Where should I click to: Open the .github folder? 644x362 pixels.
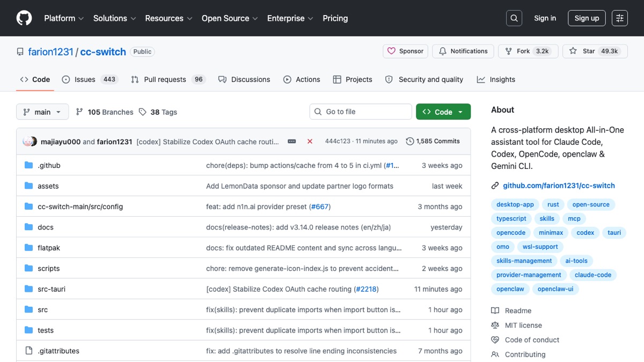click(x=49, y=166)
